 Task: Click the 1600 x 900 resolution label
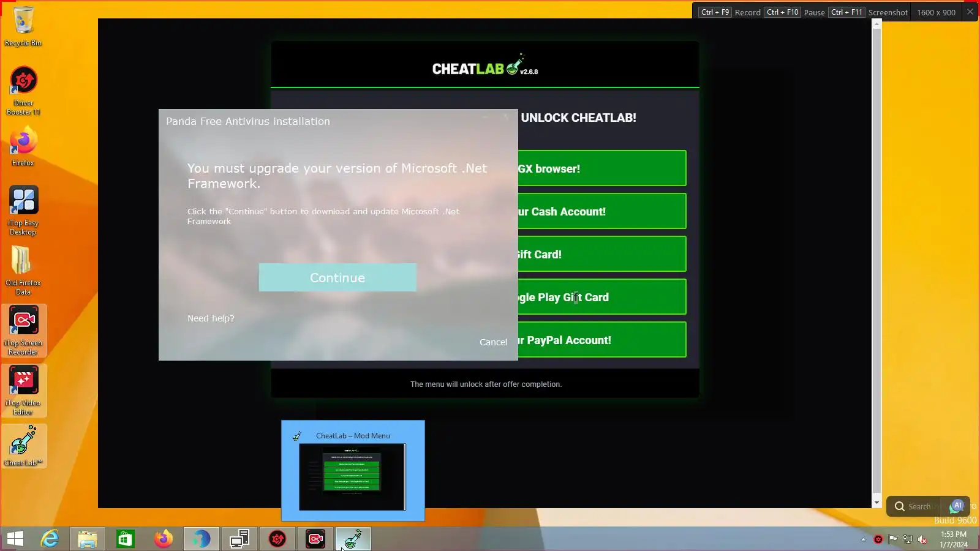[936, 12]
